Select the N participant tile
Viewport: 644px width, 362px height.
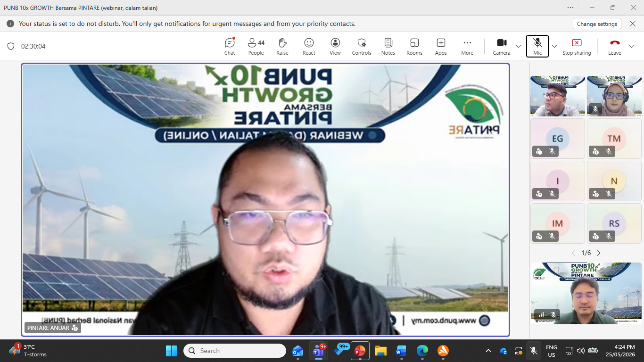[x=614, y=181]
